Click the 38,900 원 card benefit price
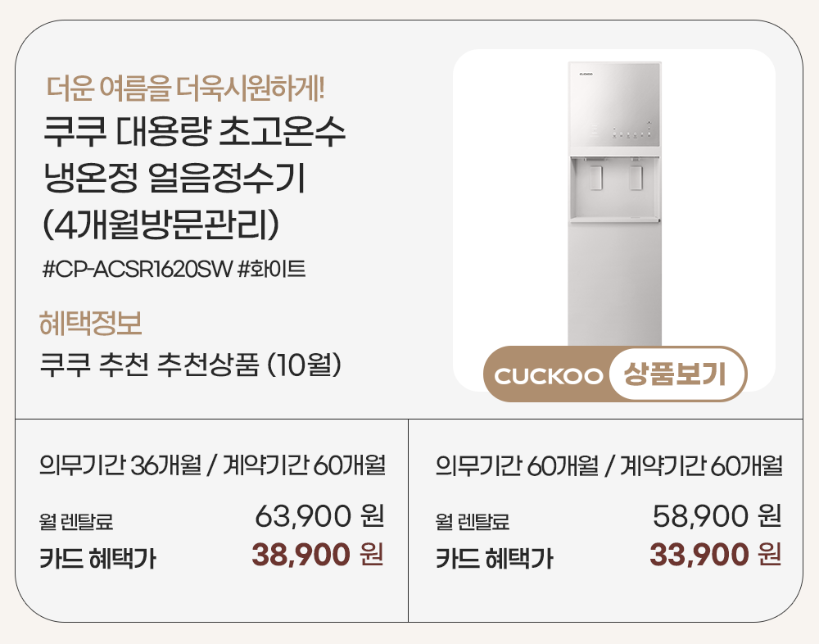 click(318, 556)
